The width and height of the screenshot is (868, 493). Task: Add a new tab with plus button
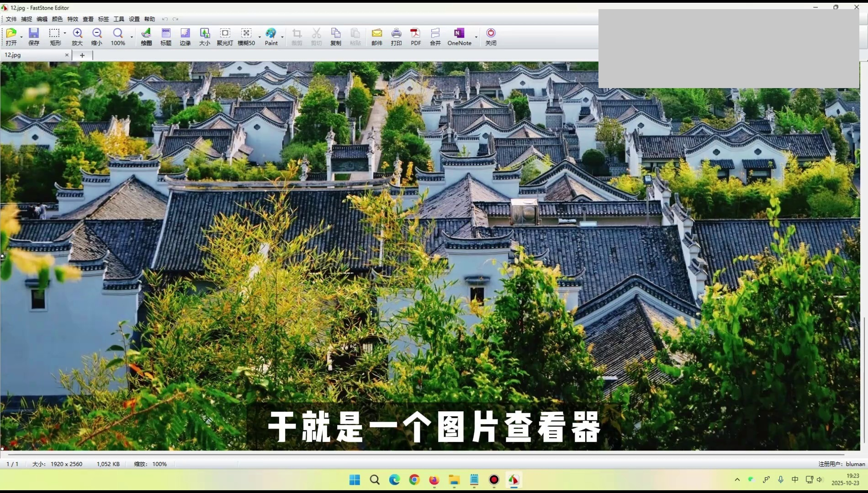pyautogui.click(x=82, y=55)
